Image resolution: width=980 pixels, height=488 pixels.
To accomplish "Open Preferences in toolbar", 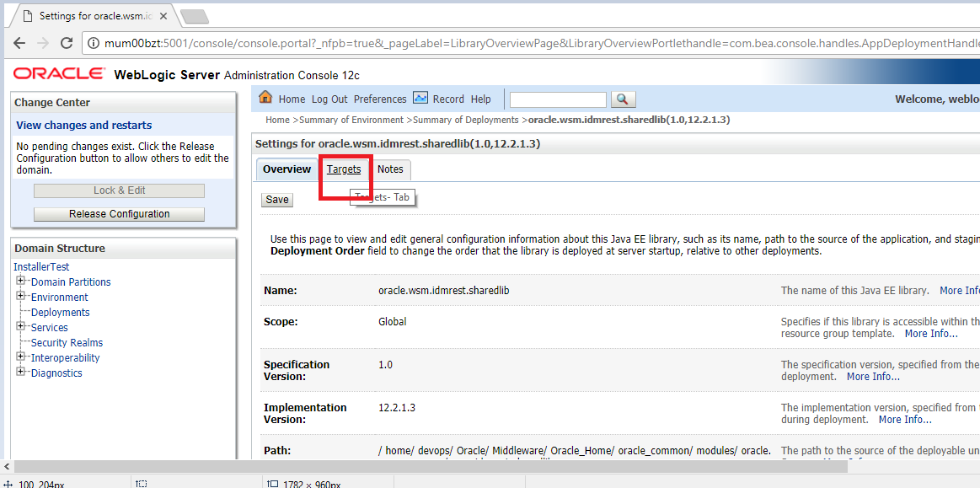I will pyautogui.click(x=380, y=99).
